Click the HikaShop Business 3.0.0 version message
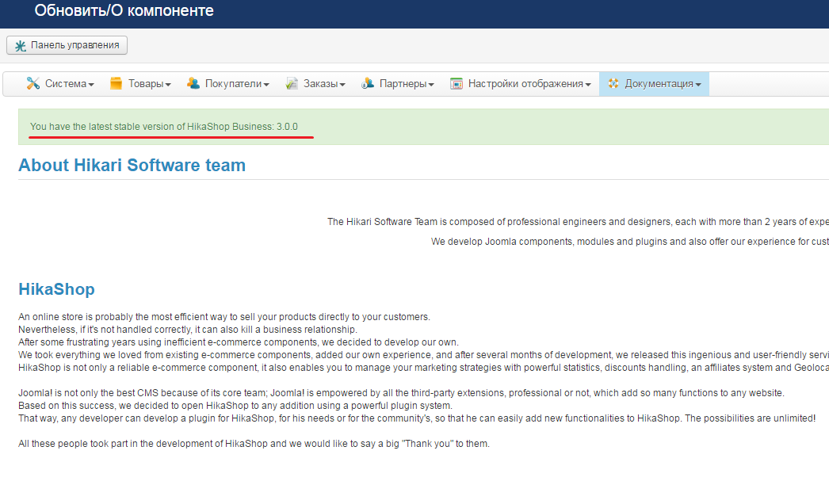 [x=164, y=127]
